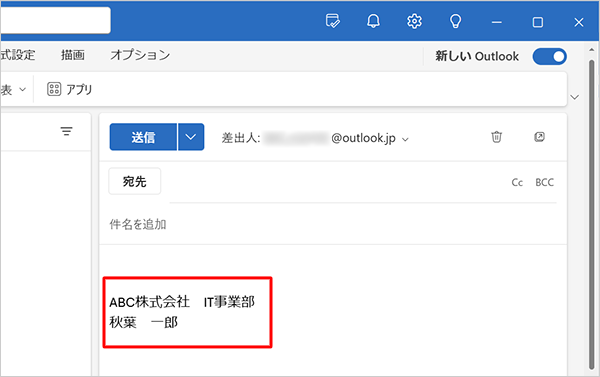Open the My Day task check icon
Image resolution: width=600 pixels, height=377 pixels.
click(333, 21)
